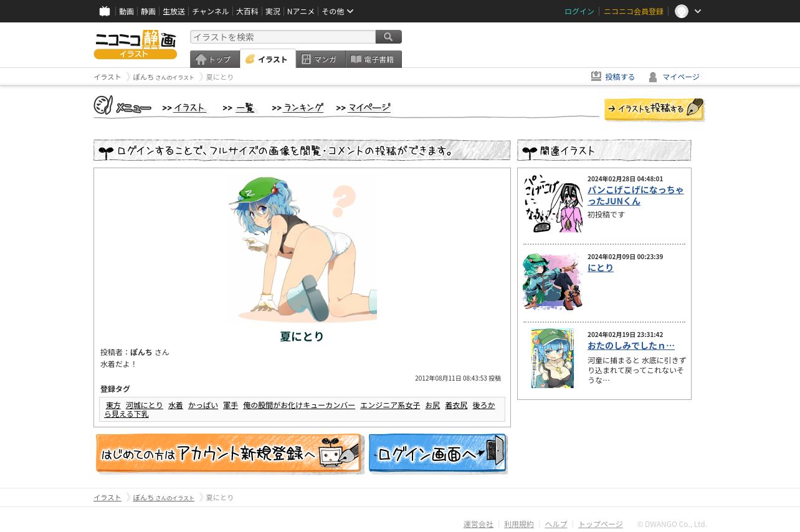800x532 pixels.
Task: Select the 軍手 tag
Action: click(231, 406)
